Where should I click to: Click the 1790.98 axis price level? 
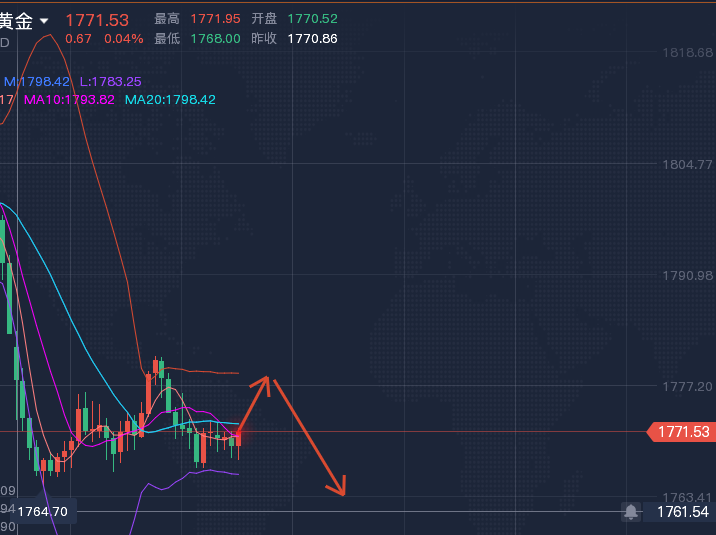pyautogui.click(x=687, y=276)
